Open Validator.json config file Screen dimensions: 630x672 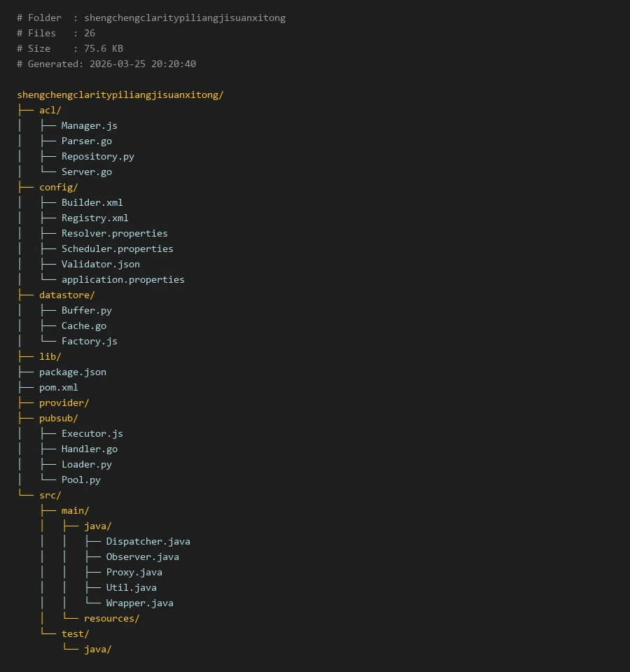coord(100,265)
